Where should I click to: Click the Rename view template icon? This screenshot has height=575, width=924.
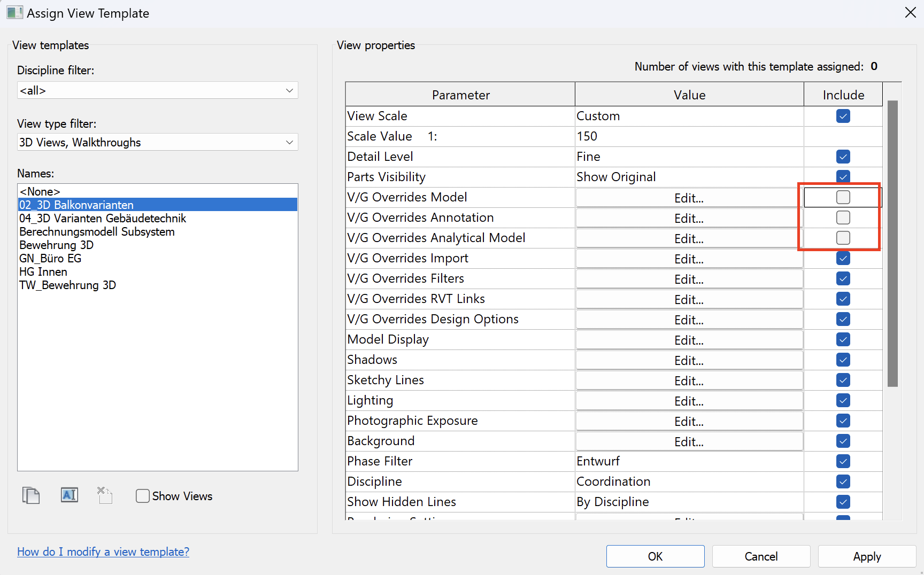point(70,495)
